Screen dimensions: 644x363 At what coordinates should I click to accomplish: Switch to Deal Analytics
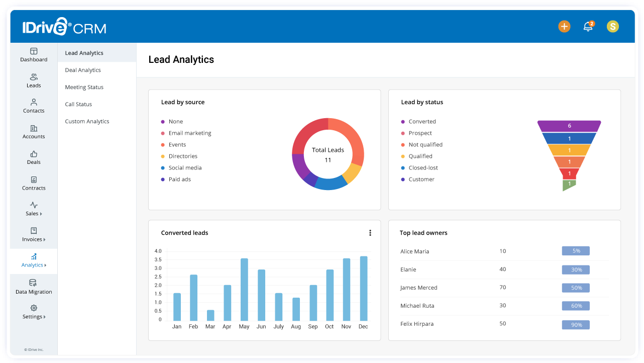82,69
